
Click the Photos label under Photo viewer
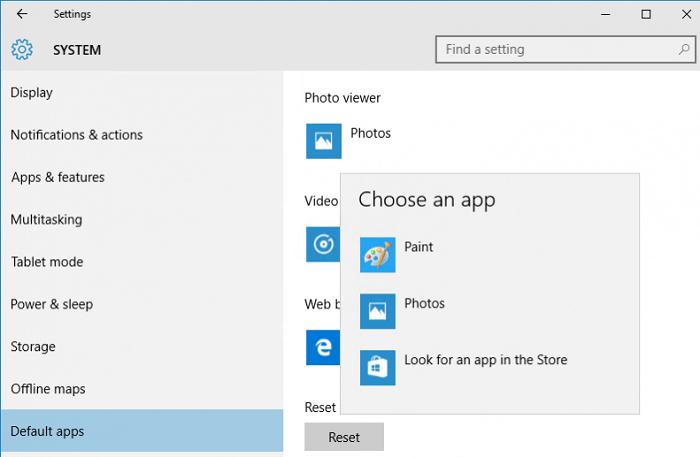tap(371, 133)
